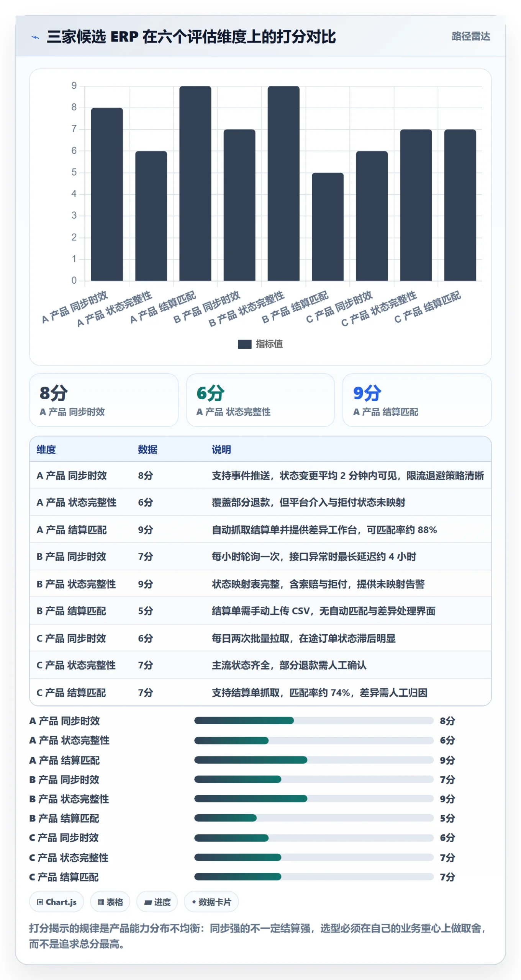Screen dimensions: 521x980
Task: Click the C 产品 同步时效 progress bar
Action: coord(314,838)
